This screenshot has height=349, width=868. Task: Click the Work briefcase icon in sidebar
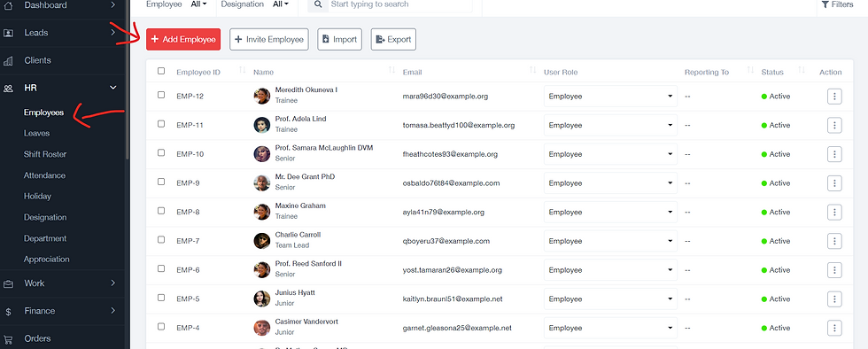[8, 283]
